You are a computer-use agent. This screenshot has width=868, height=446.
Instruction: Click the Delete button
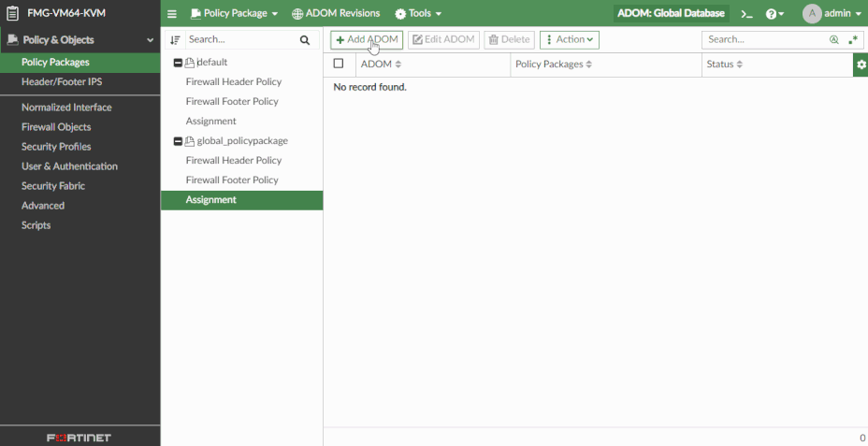coord(509,40)
